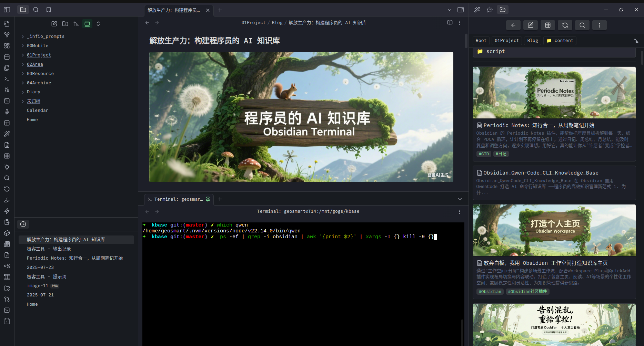Click the recent files clock icon
The image size is (644, 346).
pyautogui.click(x=23, y=224)
